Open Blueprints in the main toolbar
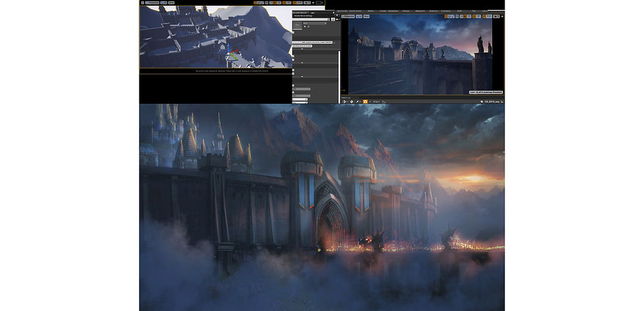 (x=433, y=11)
